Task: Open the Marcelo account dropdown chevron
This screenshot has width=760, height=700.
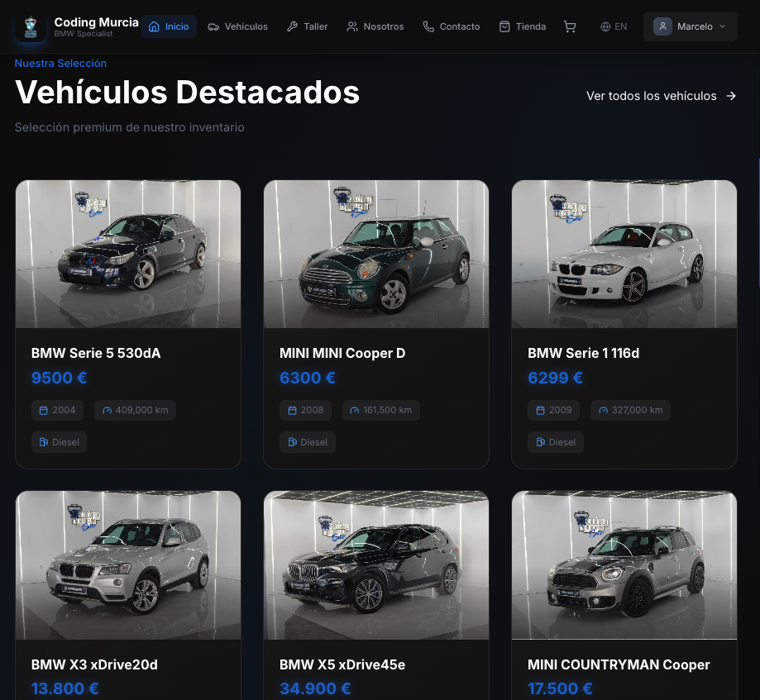Action: (x=723, y=26)
